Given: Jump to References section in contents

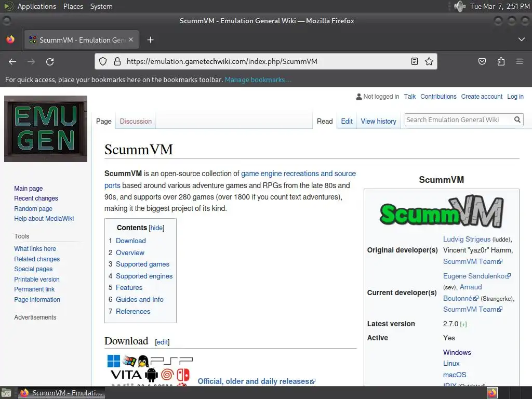Looking at the screenshot, I should point(133,311).
